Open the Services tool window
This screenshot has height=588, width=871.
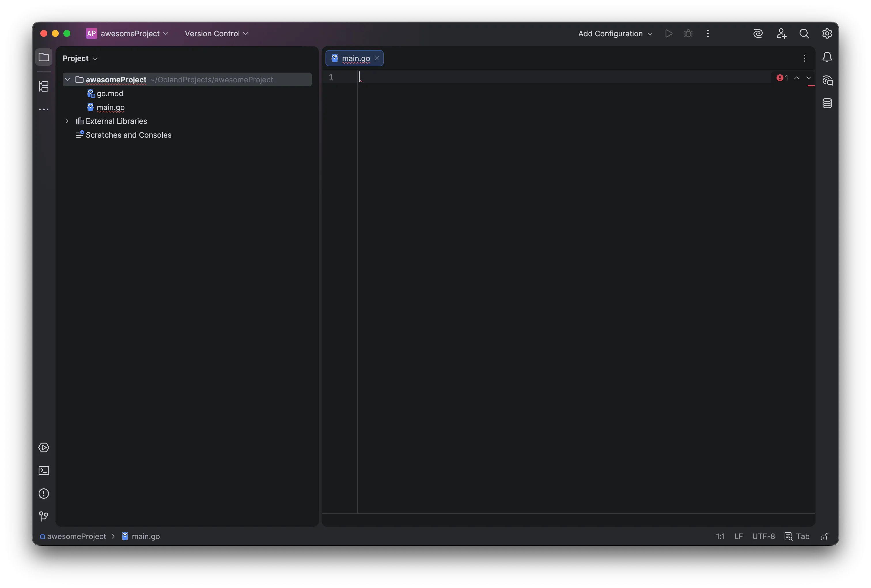pyautogui.click(x=44, y=447)
